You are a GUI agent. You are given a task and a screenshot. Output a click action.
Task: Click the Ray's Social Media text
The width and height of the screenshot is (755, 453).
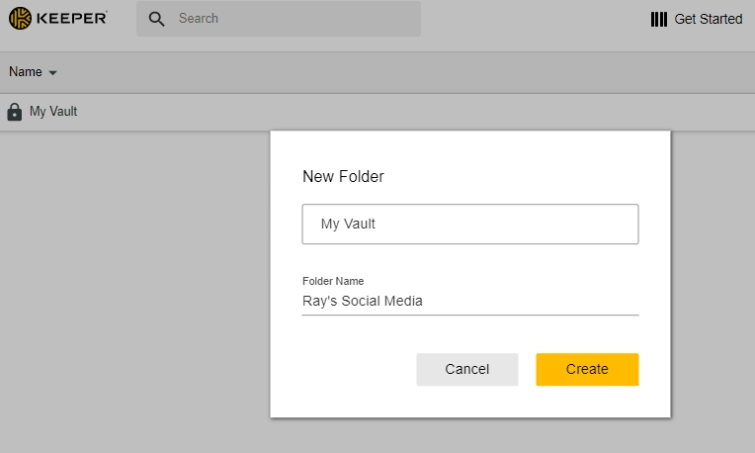click(362, 301)
